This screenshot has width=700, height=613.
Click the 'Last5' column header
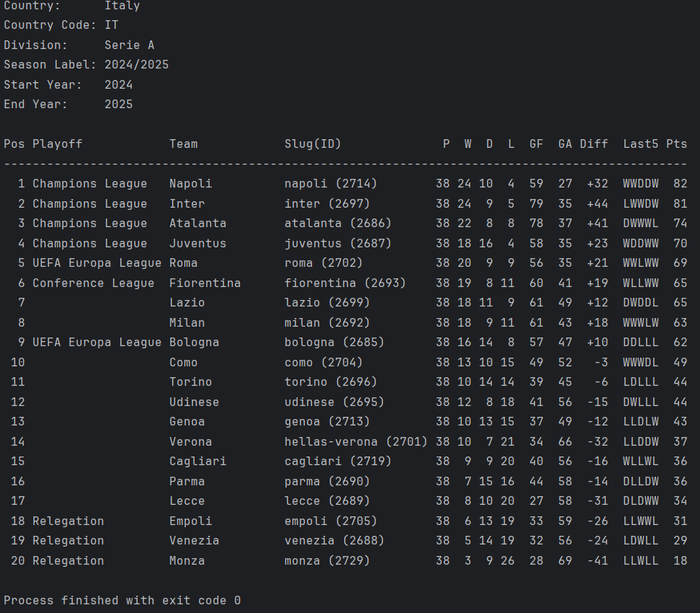pos(640,144)
